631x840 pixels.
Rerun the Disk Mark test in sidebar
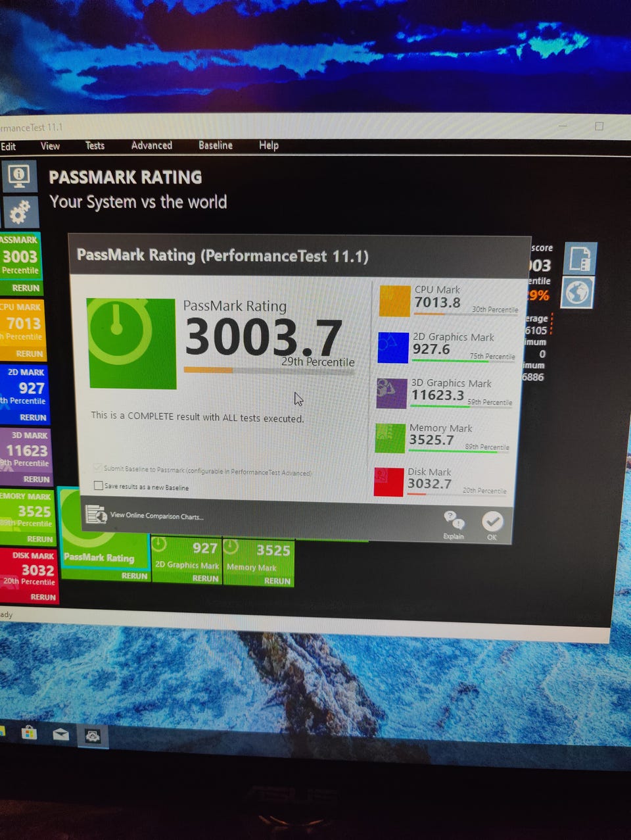pyautogui.click(x=43, y=597)
